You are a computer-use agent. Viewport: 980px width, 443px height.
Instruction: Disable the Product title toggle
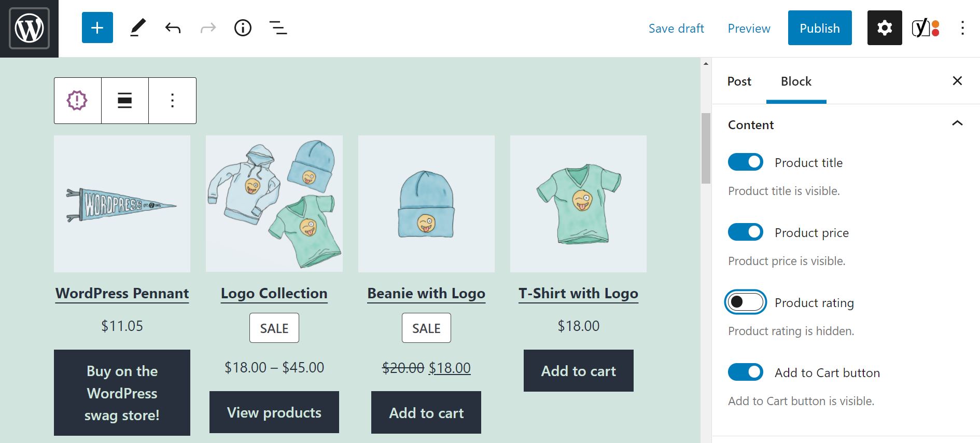(x=745, y=162)
